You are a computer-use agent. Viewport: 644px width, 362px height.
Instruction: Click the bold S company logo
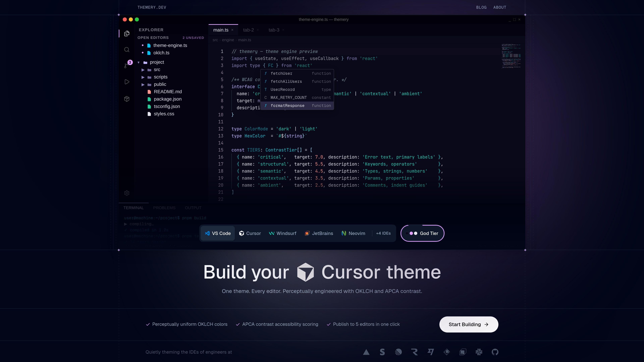click(x=382, y=352)
